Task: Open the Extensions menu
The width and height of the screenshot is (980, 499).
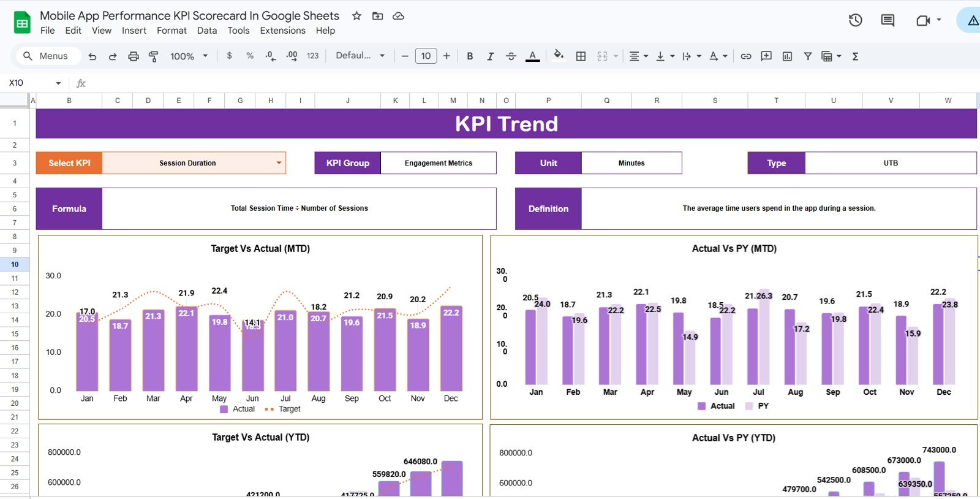Action: (x=282, y=31)
